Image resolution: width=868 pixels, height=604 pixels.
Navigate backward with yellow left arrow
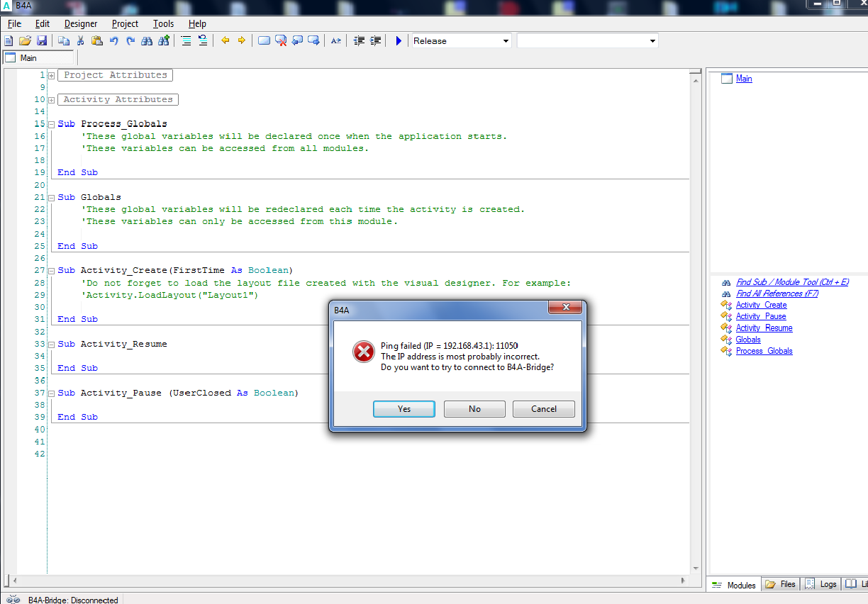[x=226, y=41]
